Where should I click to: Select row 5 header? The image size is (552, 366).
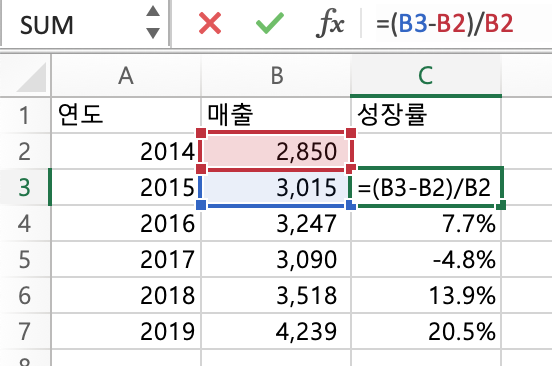click(x=25, y=259)
